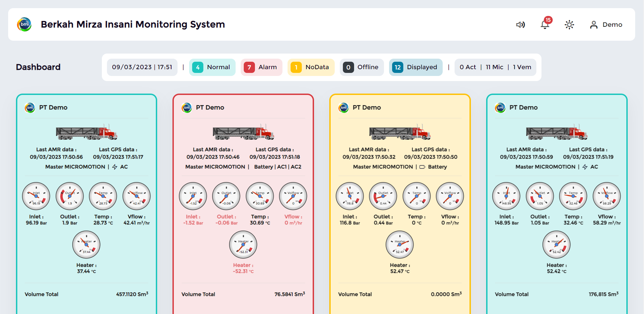Open the Inlet gauge reading 96.19 Bar

coord(36,196)
